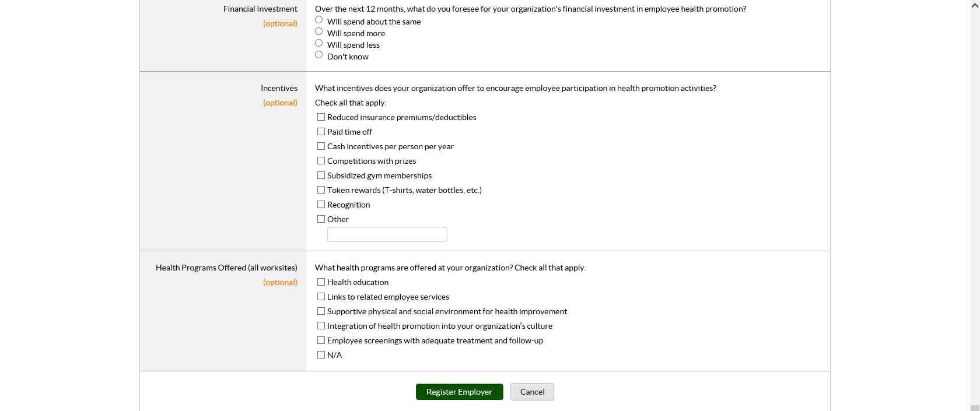Click the Cancel button

click(532, 392)
